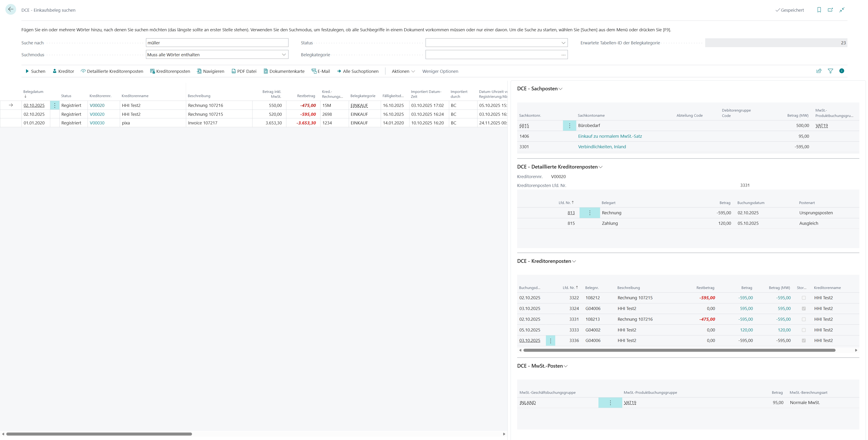This screenshot has height=440, width=868.
Task: Toggle Storno checkbox for entry 3322
Action: click(x=804, y=298)
